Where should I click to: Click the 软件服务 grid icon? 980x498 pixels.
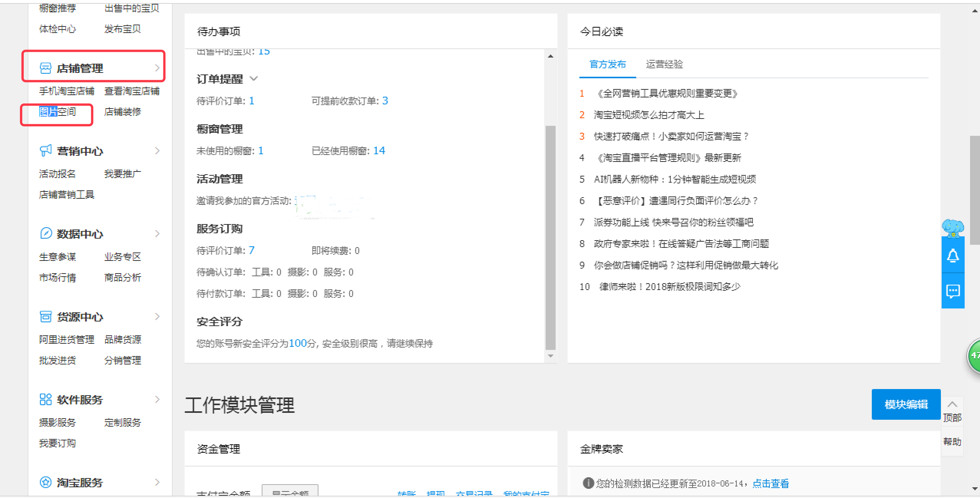tap(45, 399)
